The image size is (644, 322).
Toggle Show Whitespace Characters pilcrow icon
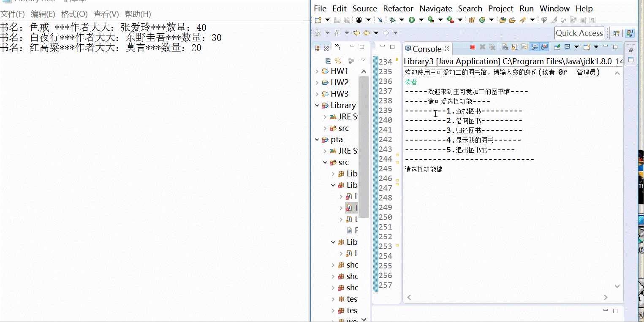(x=592, y=20)
